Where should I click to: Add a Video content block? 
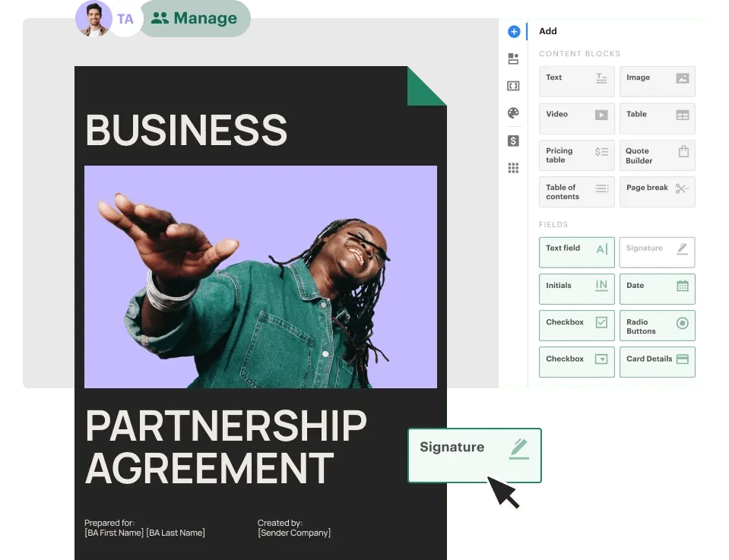[x=576, y=118]
